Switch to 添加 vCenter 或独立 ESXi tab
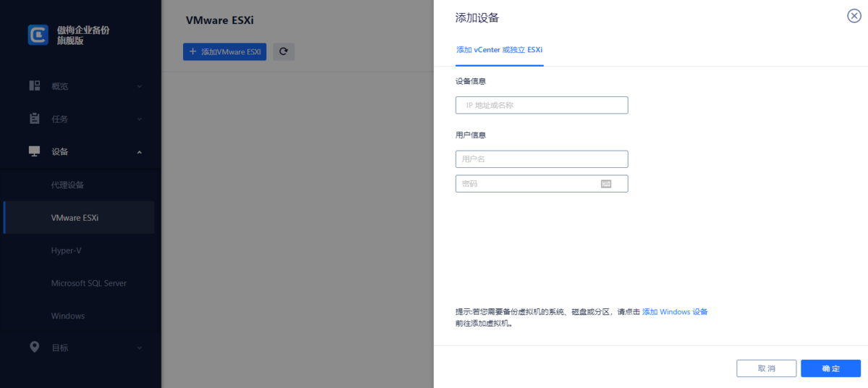Image resolution: width=868 pixels, height=388 pixels. click(499, 50)
